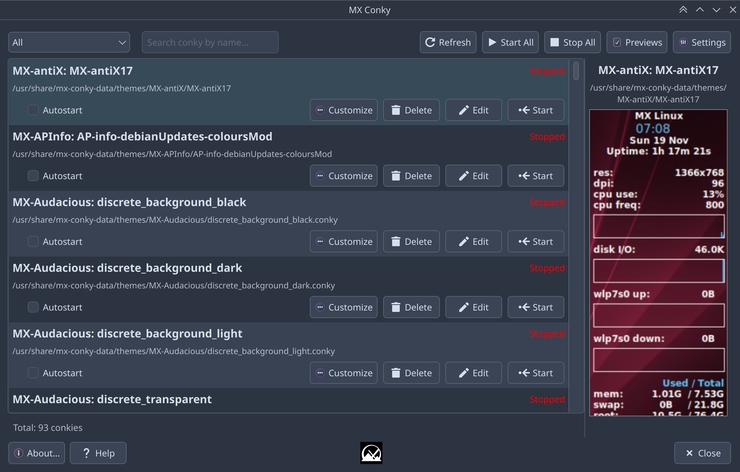Click the Help button
The image size is (740, 472).
click(x=98, y=453)
